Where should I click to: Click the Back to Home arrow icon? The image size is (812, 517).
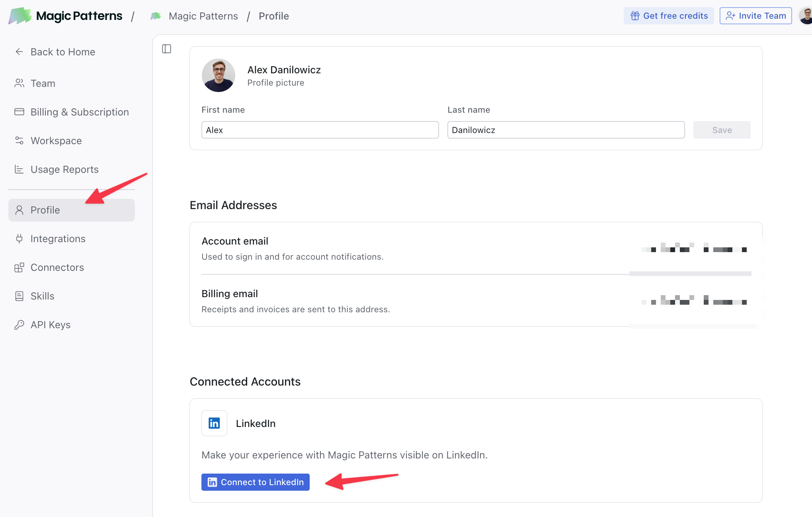point(19,52)
